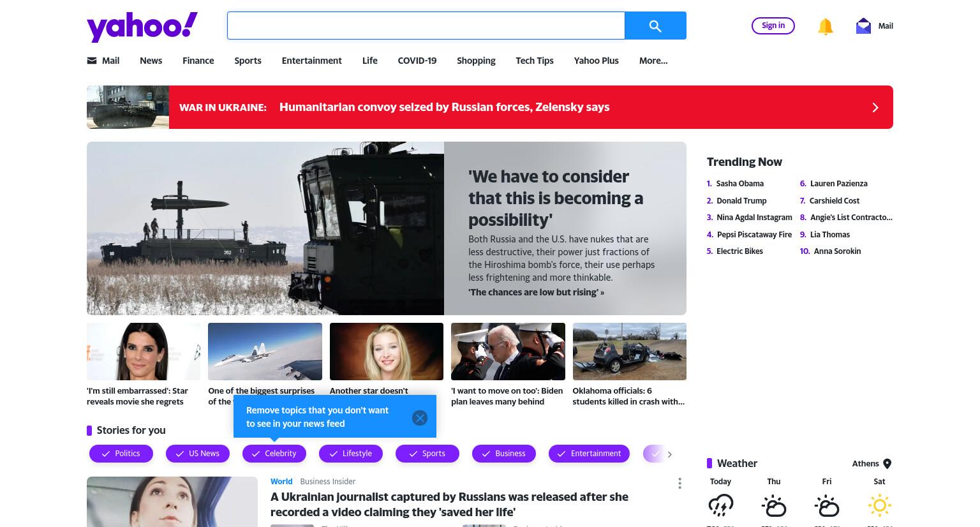
Task: Open Ukrainian journalist story image
Action: [172, 501]
